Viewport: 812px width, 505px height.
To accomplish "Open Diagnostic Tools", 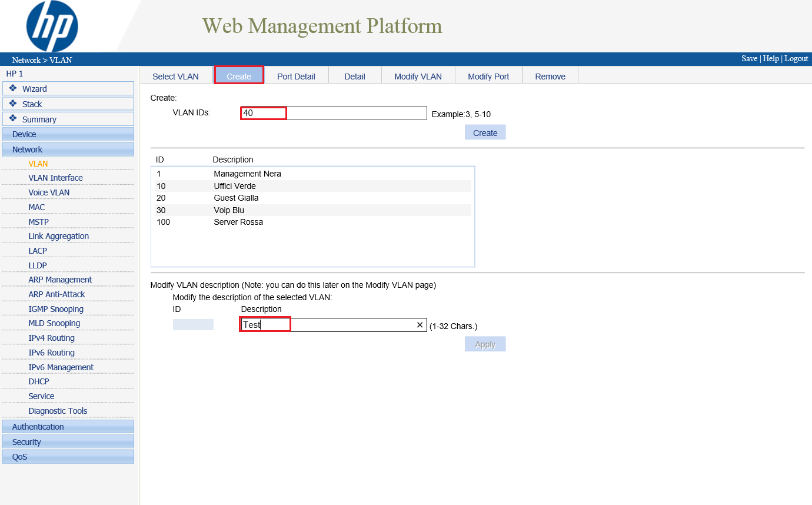I will [x=58, y=411].
